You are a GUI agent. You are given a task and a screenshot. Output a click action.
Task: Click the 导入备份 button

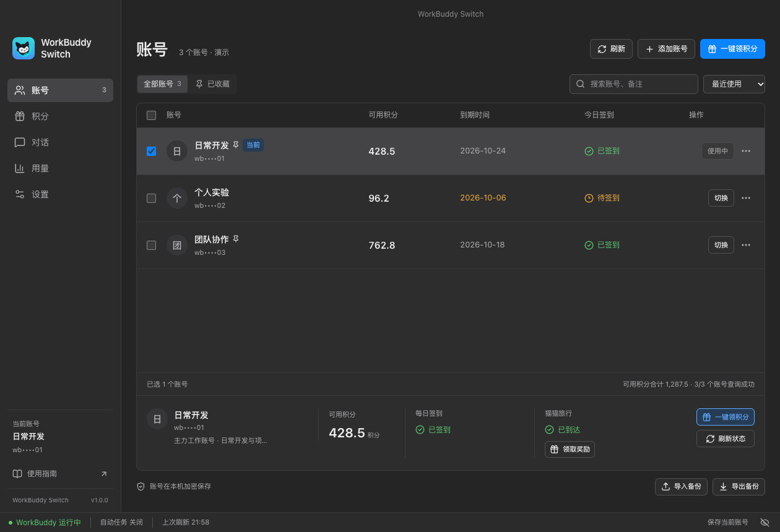click(x=681, y=486)
